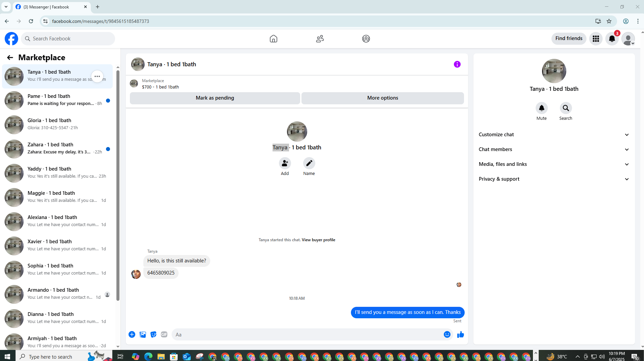Open Xavier conversation

pyautogui.click(x=58, y=246)
